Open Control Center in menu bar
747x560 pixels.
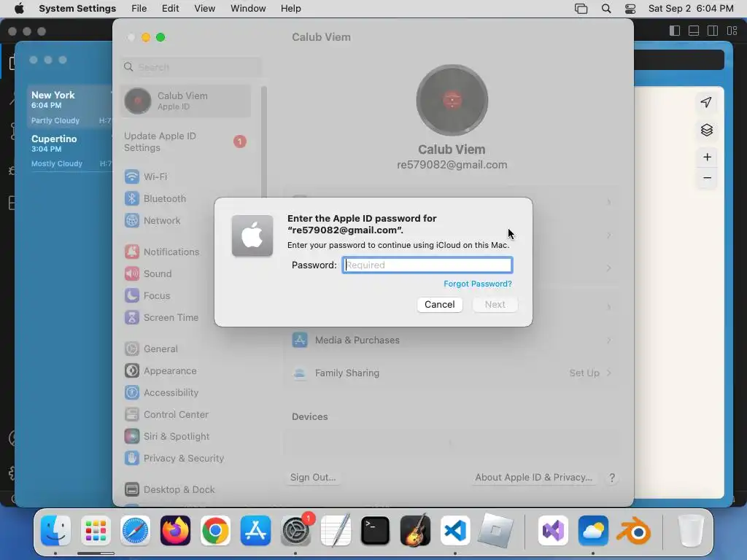click(630, 9)
